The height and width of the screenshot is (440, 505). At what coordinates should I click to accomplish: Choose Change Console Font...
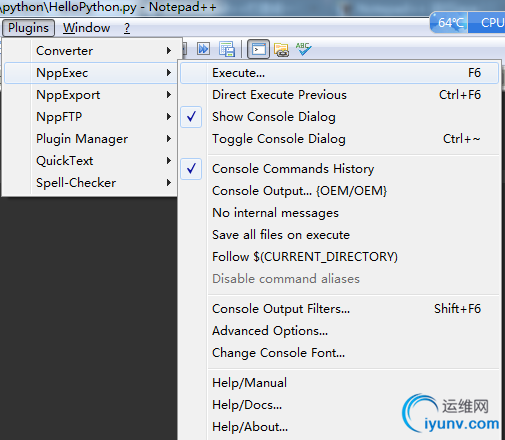pos(339,353)
